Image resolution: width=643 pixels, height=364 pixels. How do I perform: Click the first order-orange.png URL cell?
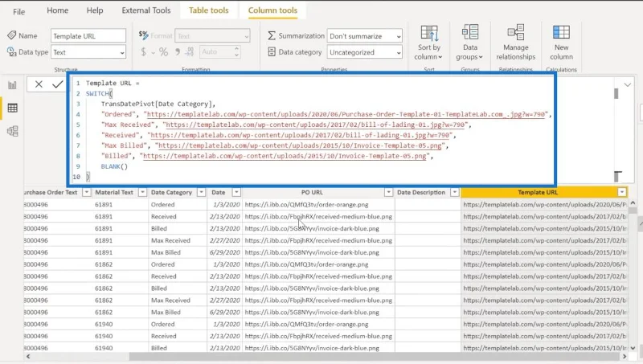307,205
